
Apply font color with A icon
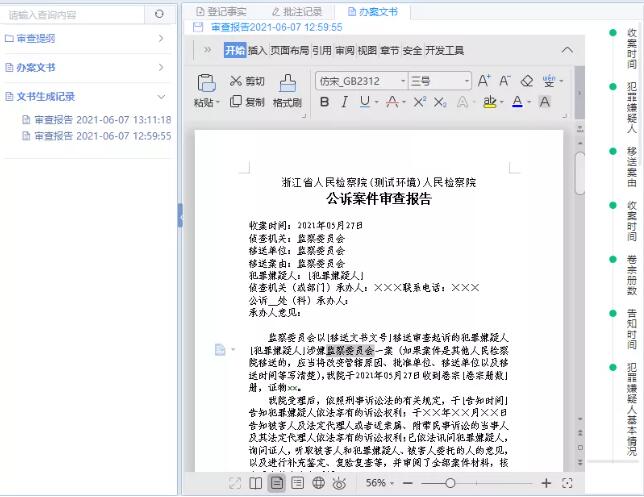pos(518,102)
